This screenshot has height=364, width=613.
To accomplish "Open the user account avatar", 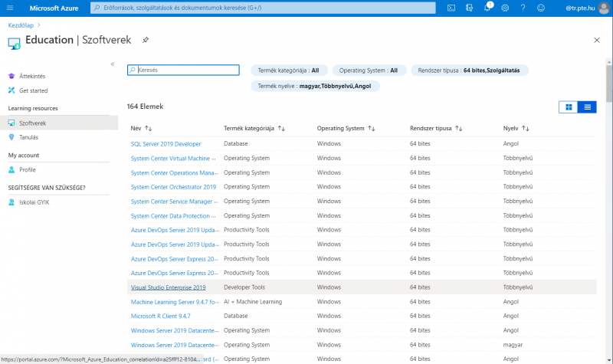I will (x=604, y=8).
